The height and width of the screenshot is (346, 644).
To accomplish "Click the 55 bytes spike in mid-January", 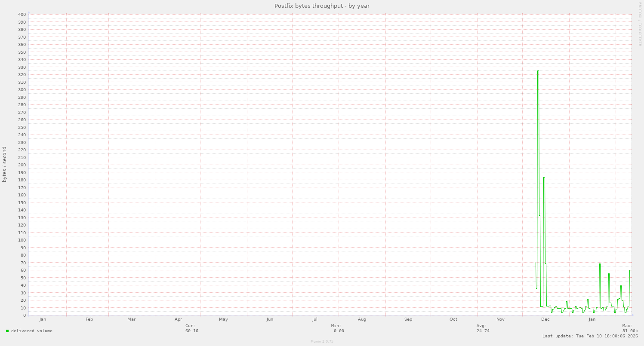I will [x=608, y=274].
